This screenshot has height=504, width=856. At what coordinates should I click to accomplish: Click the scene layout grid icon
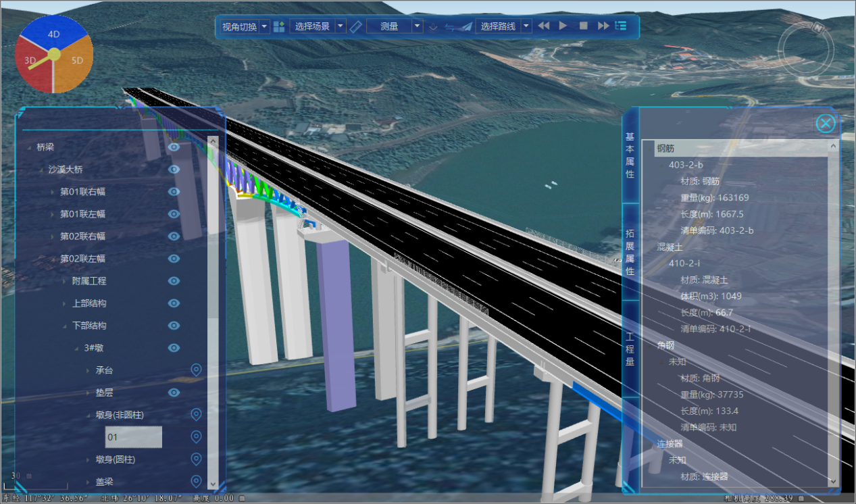279,26
